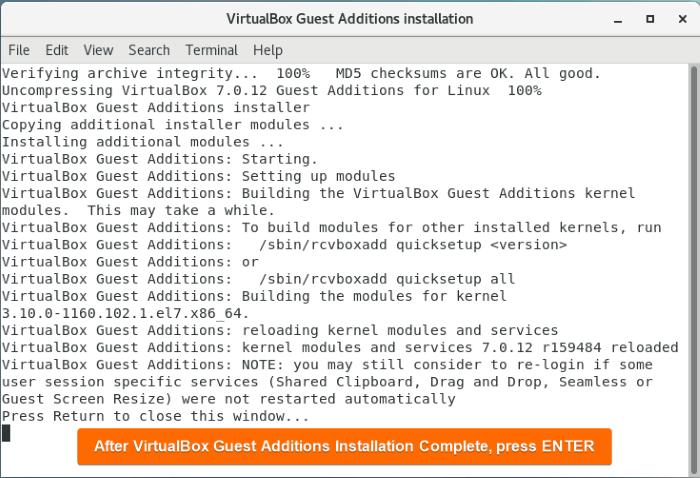
Task: Click the 'reloading kernel modules and services' line
Action: pyautogui.click(x=280, y=331)
